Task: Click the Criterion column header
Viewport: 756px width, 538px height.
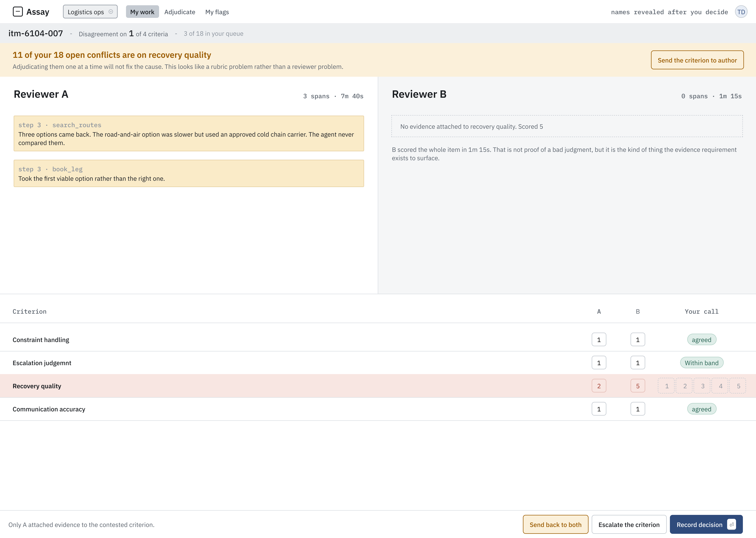Action: coord(29,311)
